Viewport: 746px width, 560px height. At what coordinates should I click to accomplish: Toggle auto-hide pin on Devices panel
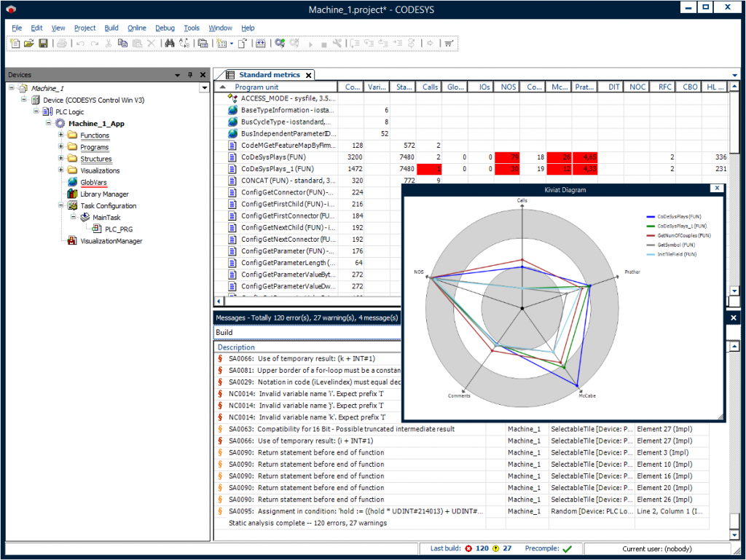pos(189,75)
